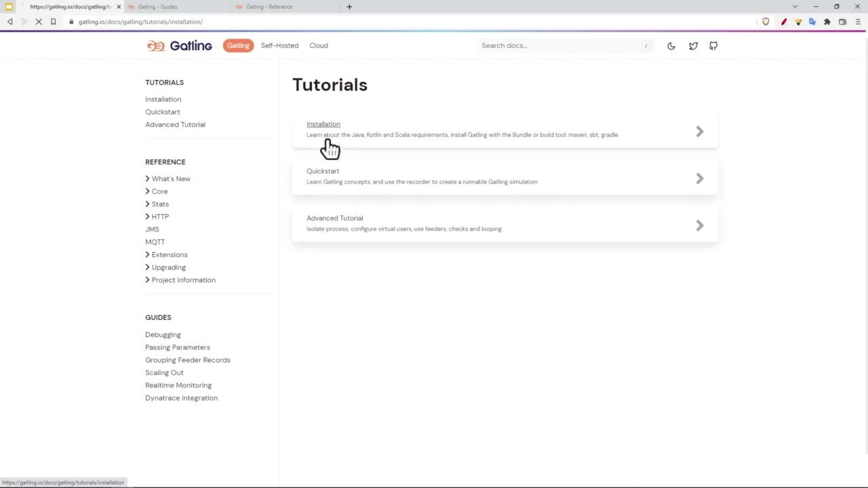This screenshot has width=868, height=488.
Task: Open the browser main hamburger menu
Action: point(857,22)
